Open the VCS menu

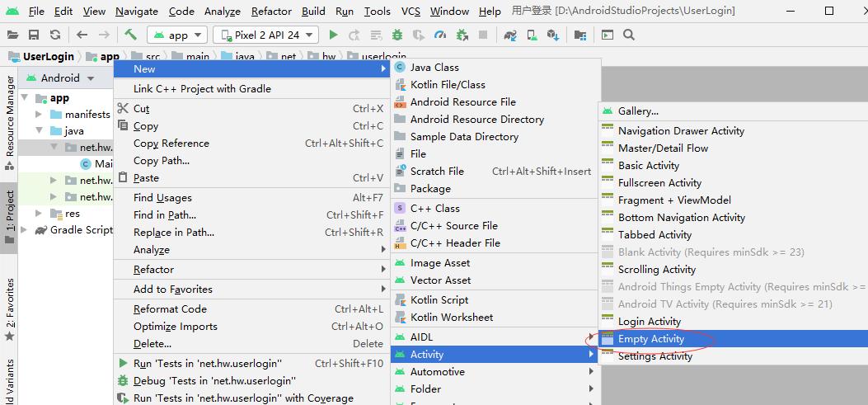click(x=411, y=11)
